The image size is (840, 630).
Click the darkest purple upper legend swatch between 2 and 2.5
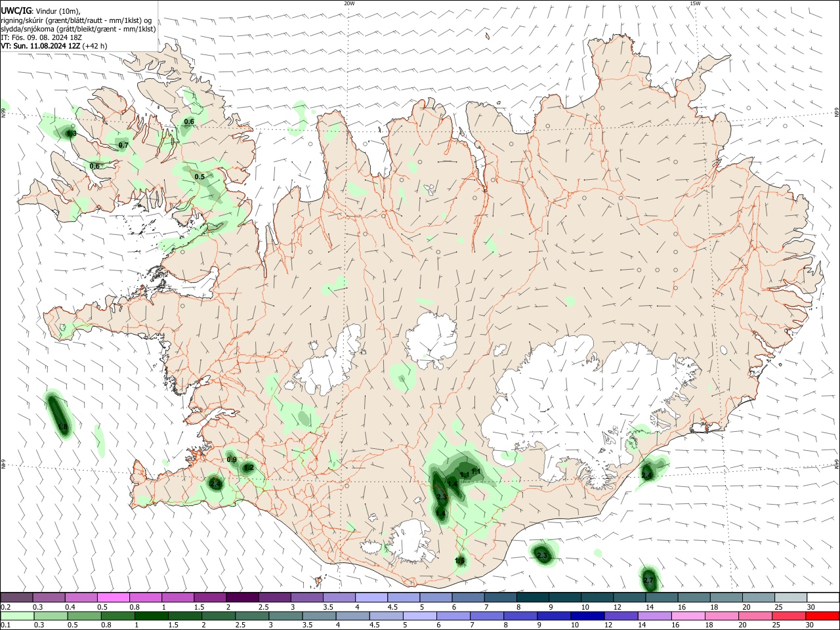point(242,597)
